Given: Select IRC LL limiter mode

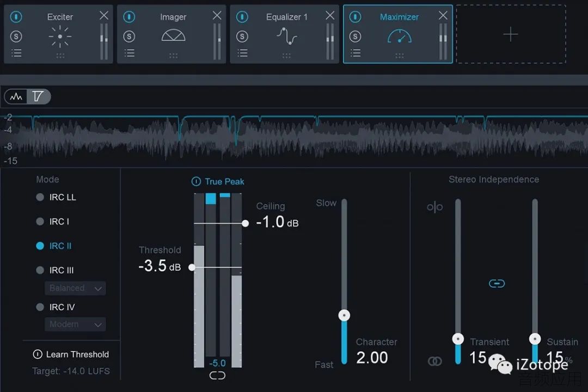Looking at the screenshot, I should (40, 197).
